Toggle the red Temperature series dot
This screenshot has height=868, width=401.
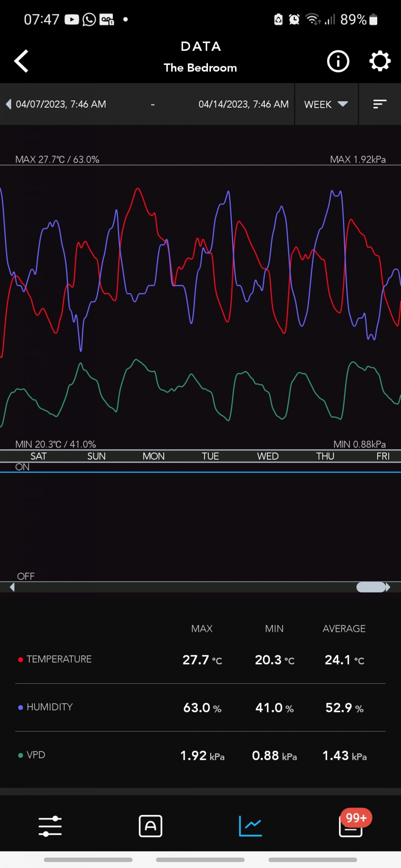point(20,659)
